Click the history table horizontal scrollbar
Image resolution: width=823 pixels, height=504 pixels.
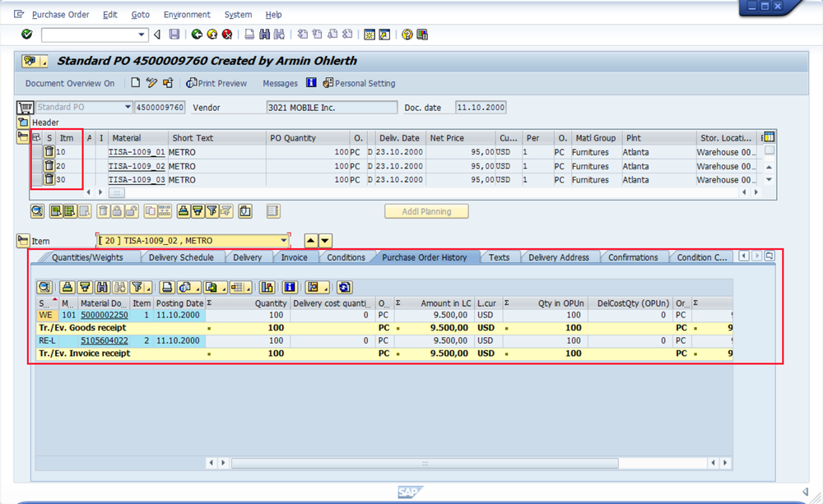click(425, 463)
